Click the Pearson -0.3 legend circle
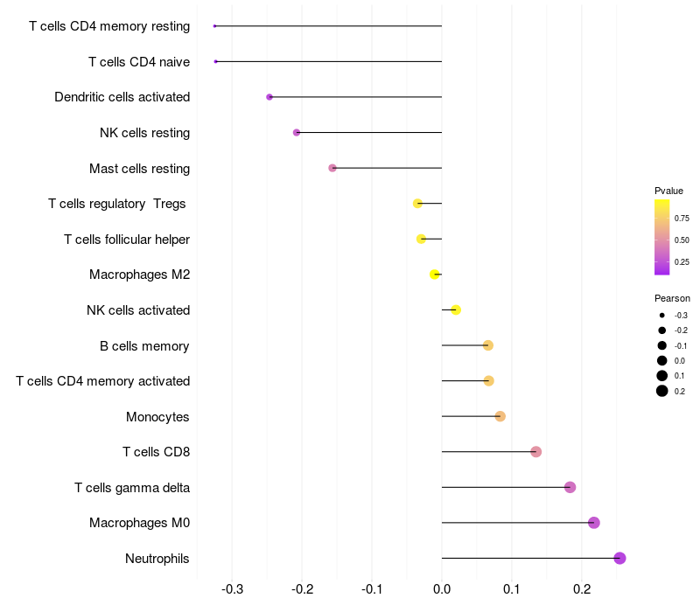The image size is (700, 612). pyautogui.click(x=662, y=315)
